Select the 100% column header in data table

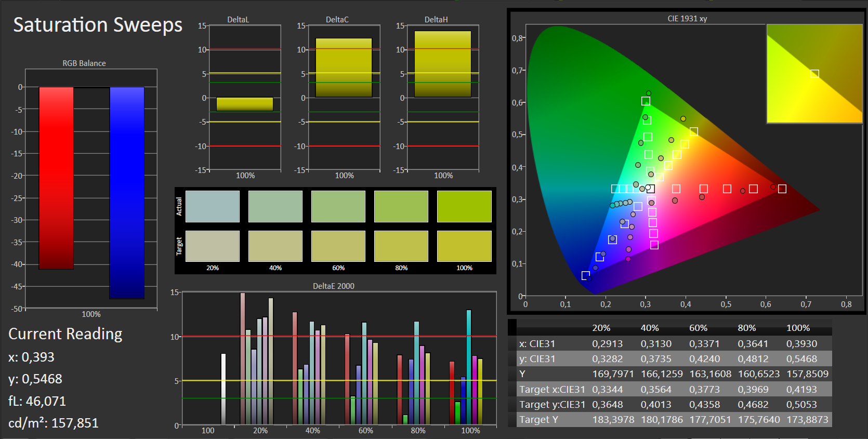798,328
